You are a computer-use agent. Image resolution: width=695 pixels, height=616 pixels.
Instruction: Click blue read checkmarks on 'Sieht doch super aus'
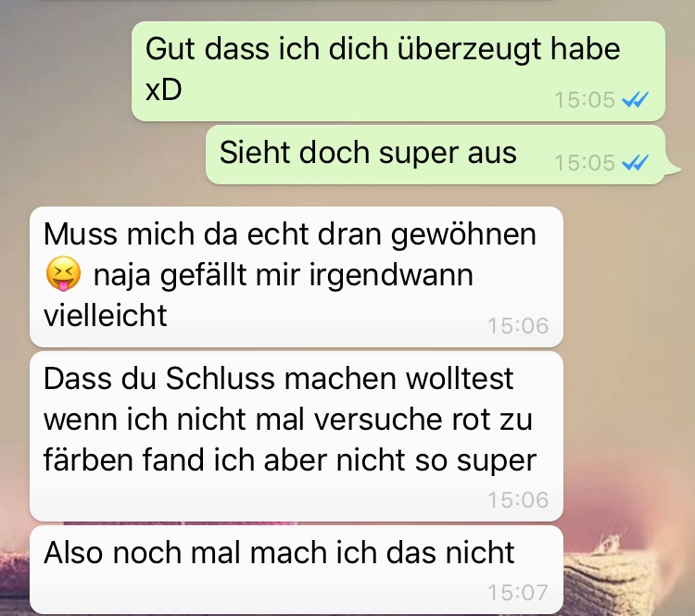tap(635, 163)
